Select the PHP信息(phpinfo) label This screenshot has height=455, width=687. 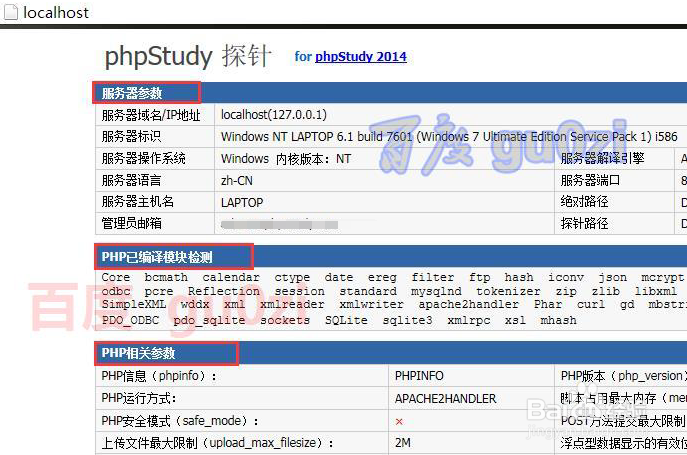click(x=158, y=376)
